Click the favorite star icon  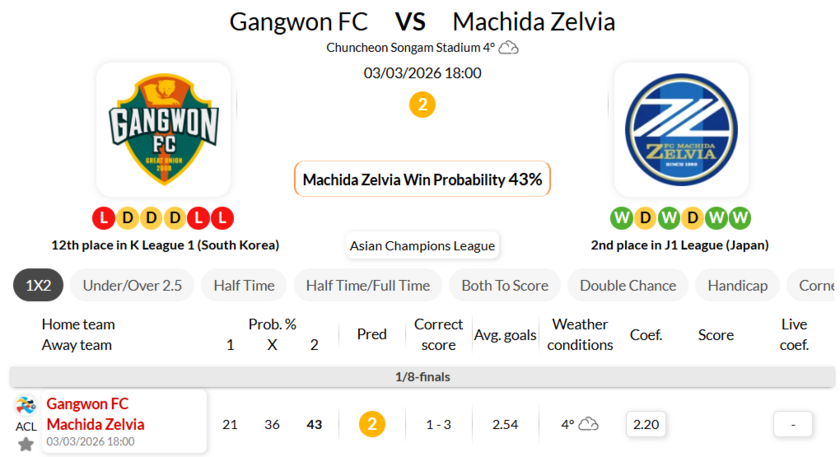click(26, 443)
